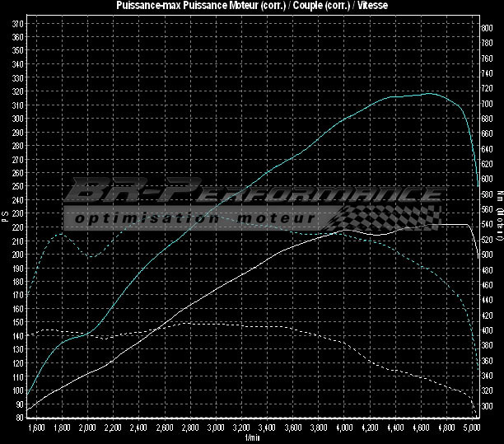504x444 pixels.
Task: Click the peak of the solid cyan curve
Action: point(428,94)
